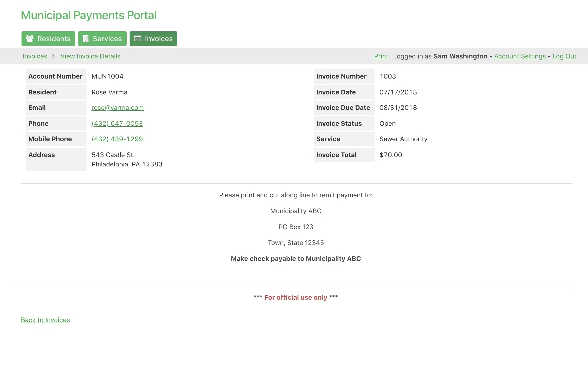Switch to the Services tab

[102, 39]
